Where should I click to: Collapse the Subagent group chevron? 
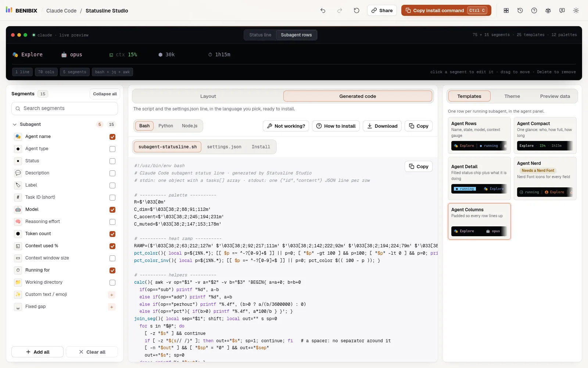(15, 124)
